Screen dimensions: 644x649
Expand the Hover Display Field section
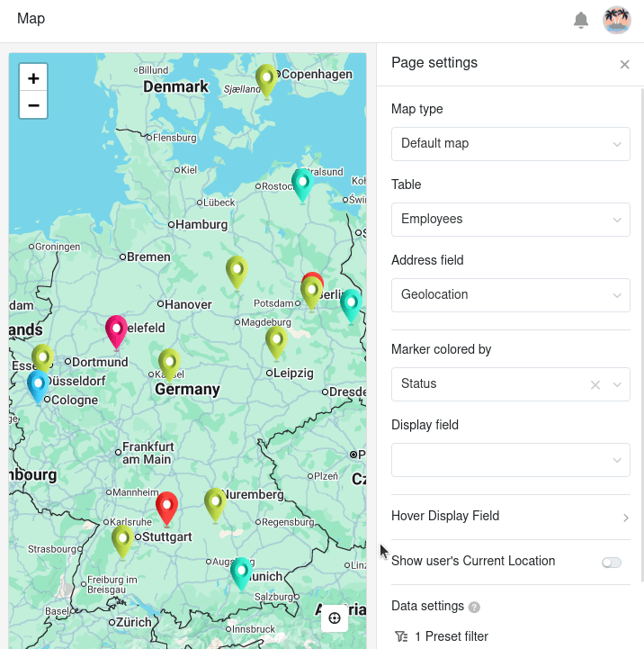click(x=510, y=517)
